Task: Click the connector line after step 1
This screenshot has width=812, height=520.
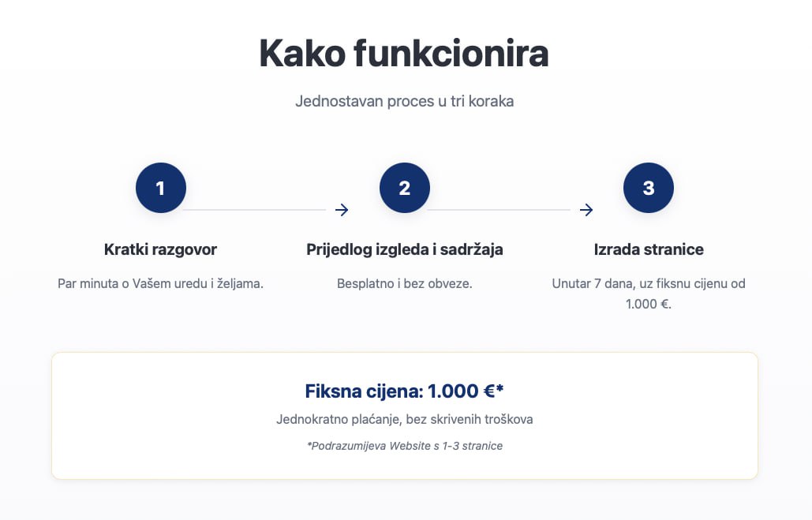Action: [x=254, y=210]
